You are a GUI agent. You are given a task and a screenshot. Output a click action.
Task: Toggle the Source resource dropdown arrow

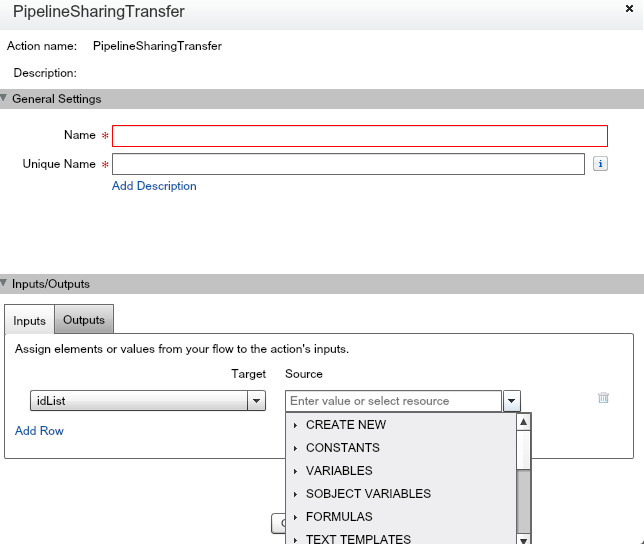coord(511,401)
